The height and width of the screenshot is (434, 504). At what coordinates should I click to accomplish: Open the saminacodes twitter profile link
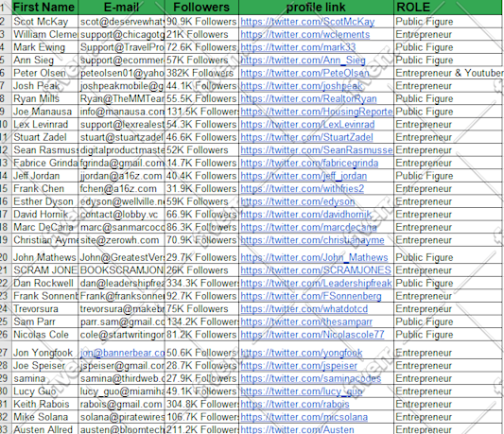pos(311,378)
